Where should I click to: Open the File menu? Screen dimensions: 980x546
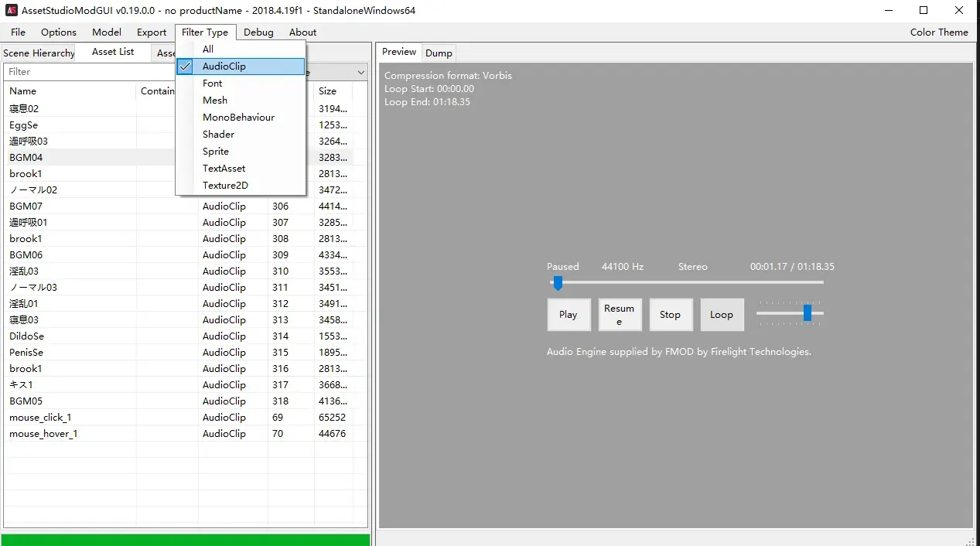[x=18, y=32]
